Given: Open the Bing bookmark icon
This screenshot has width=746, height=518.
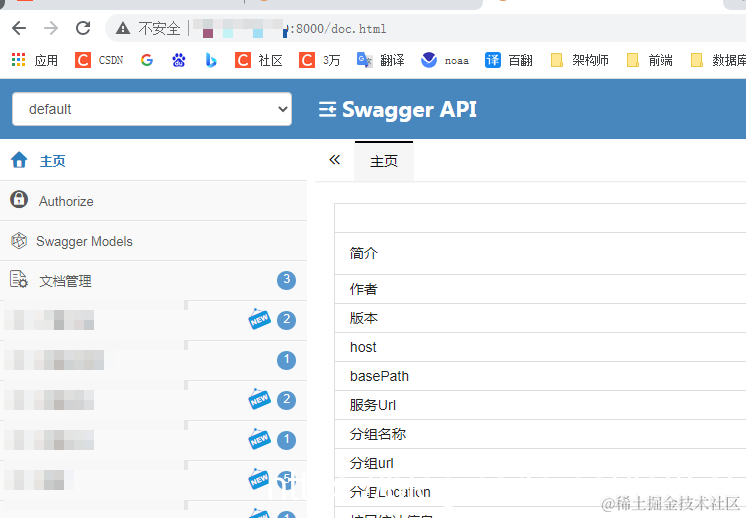Looking at the screenshot, I should click(211, 60).
